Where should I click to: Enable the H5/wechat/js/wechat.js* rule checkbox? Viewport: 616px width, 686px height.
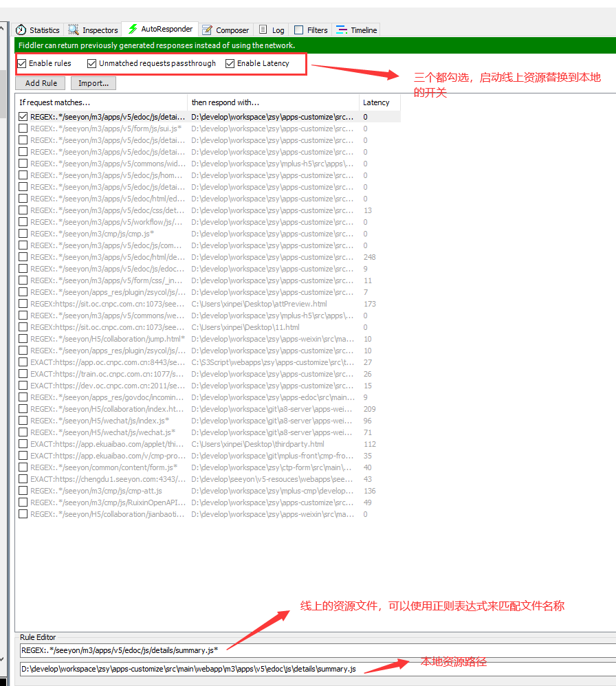click(23, 432)
